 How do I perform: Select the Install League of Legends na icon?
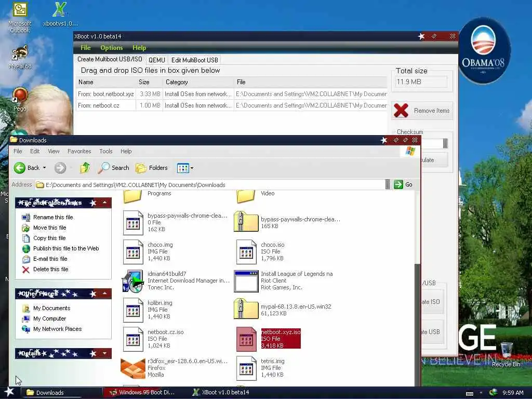246,281
